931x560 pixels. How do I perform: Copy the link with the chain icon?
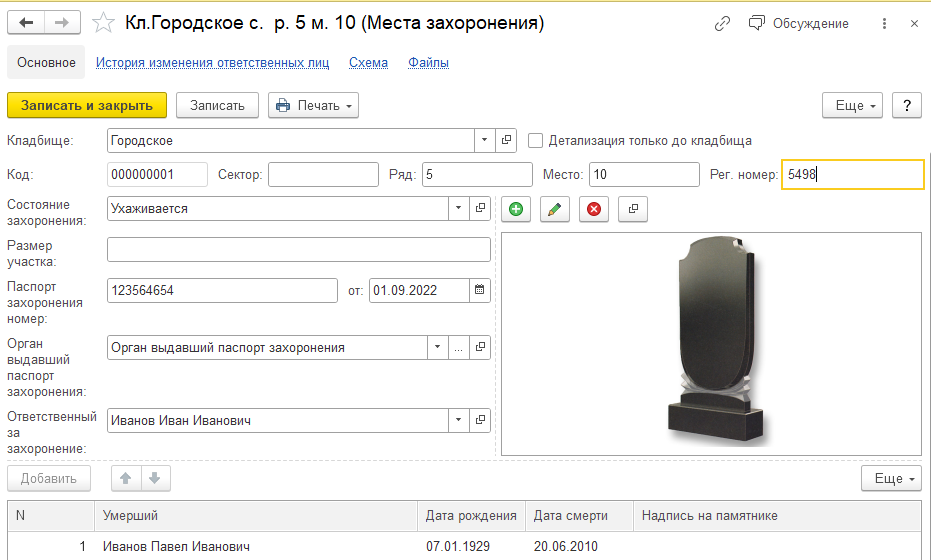pyautogui.click(x=722, y=24)
